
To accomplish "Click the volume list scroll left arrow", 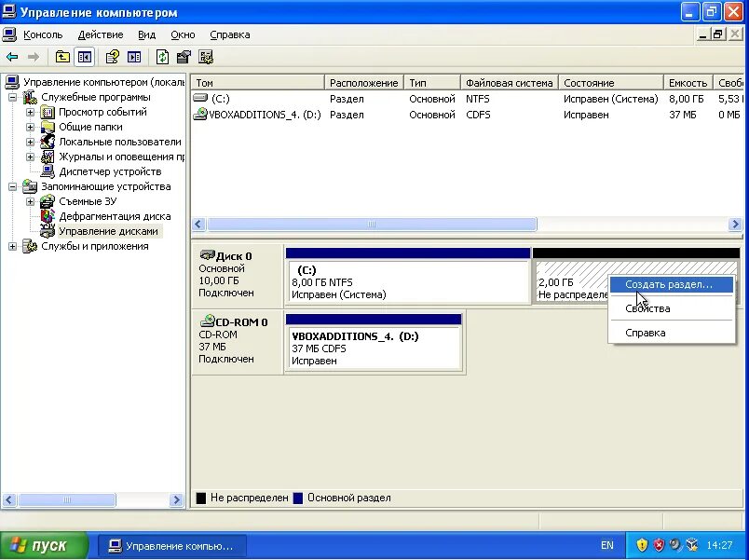I will (x=199, y=225).
